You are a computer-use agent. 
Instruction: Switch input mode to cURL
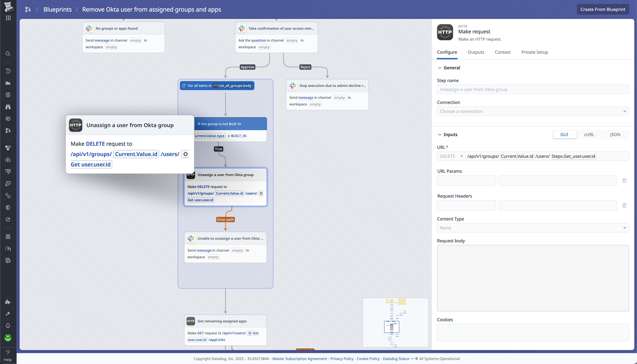tap(589, 134)
